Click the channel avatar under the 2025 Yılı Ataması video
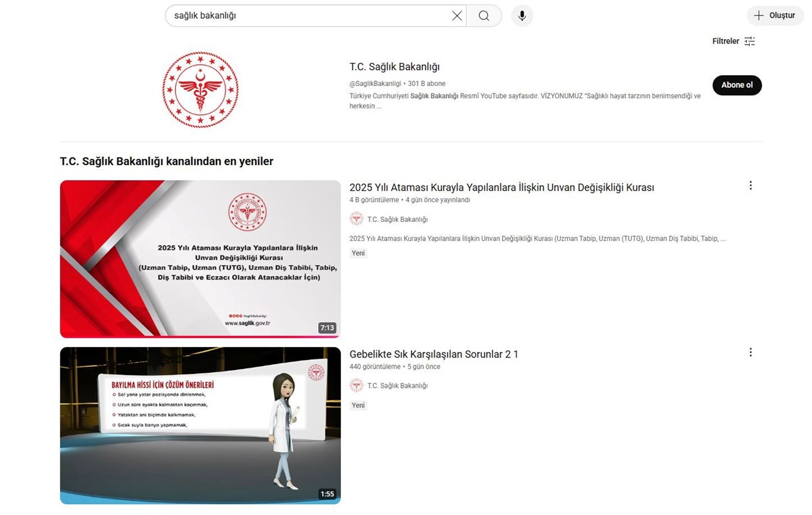 point(357,219)
